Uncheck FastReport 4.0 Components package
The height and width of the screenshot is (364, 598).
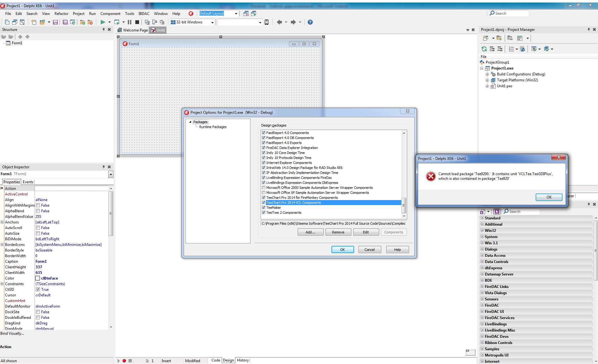tap(263, 133)
